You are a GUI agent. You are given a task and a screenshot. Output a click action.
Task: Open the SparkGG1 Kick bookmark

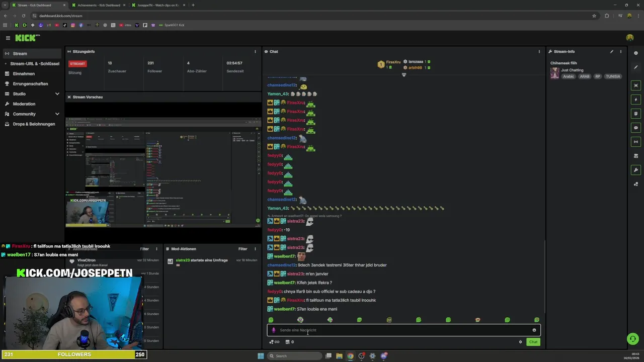pos(172,25)
